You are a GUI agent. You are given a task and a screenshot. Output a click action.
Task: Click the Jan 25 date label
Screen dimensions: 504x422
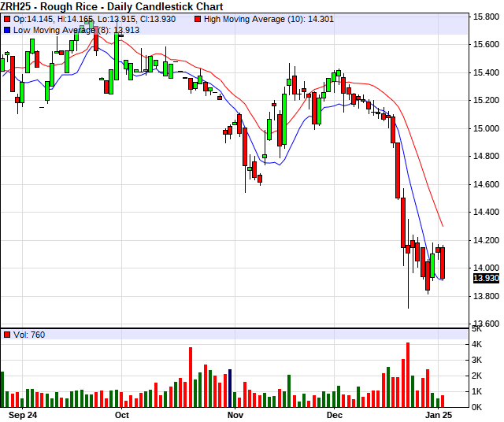[x=439, y=413]
